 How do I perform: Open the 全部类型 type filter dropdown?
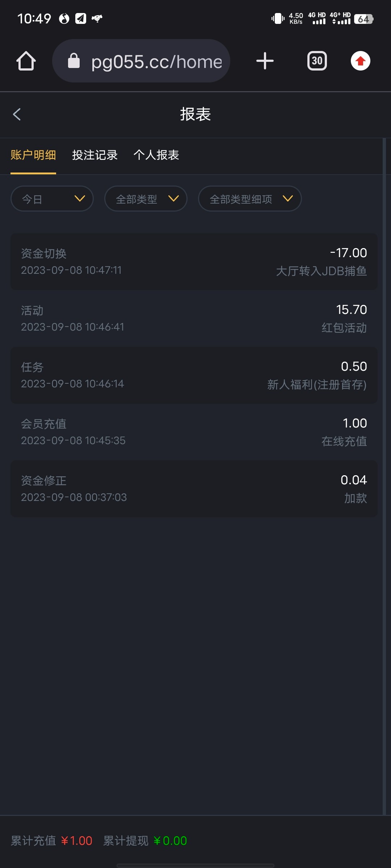146,199
